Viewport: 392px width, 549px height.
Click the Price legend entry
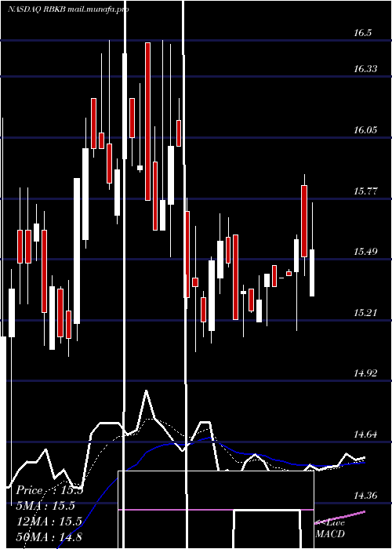coord(49,490)
